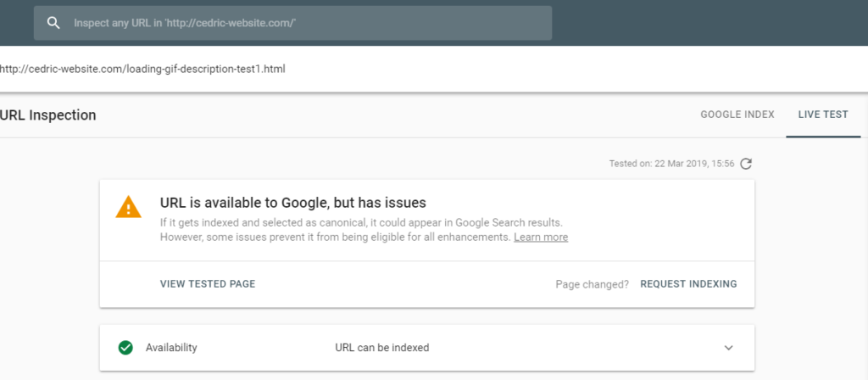Click 'URL can be indexed' status text

click(x=382, y=348)
